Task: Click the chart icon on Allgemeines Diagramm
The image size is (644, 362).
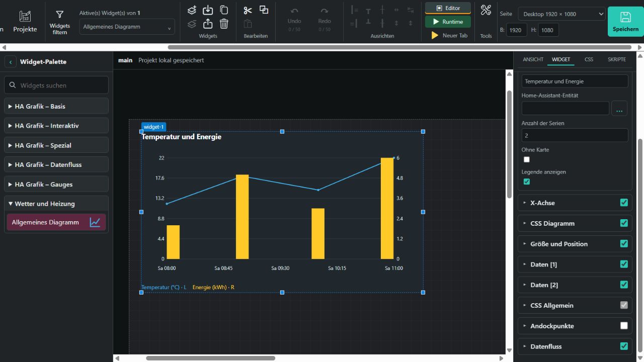Action: click(95, 222)
